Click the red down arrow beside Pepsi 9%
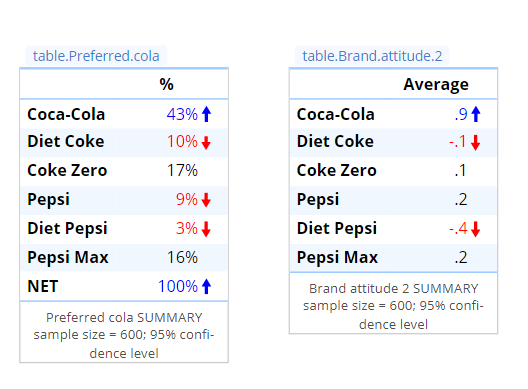 click(x=206, y=200)
